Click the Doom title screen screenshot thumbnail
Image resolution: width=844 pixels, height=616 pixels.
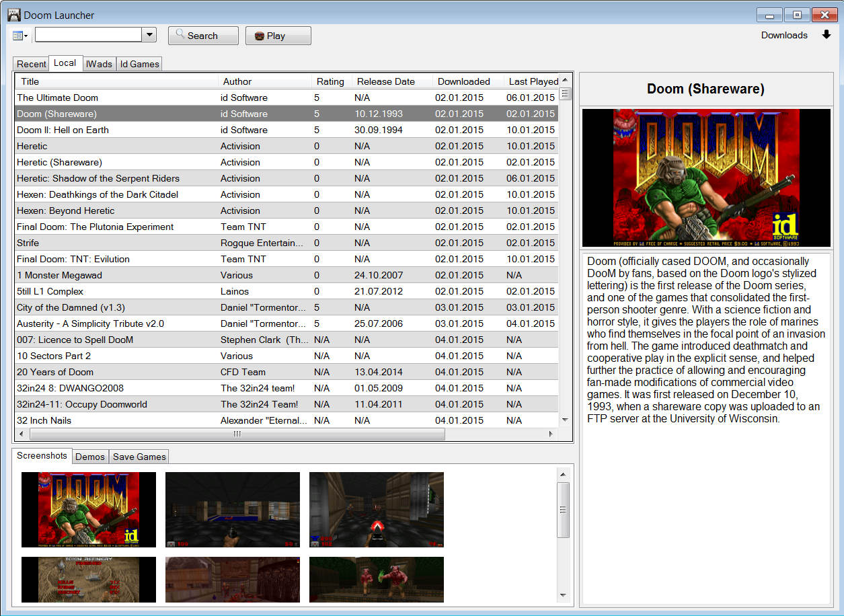pos(89,509)
